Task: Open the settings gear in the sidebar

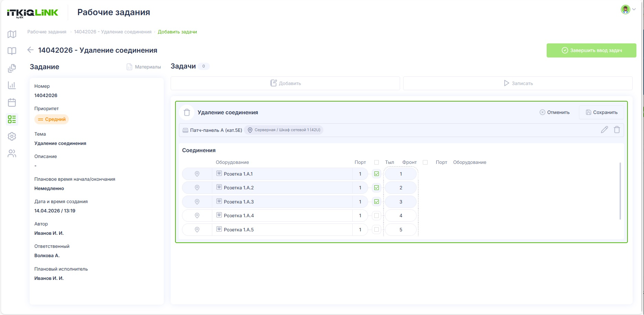Action: (x=12, y=136)
